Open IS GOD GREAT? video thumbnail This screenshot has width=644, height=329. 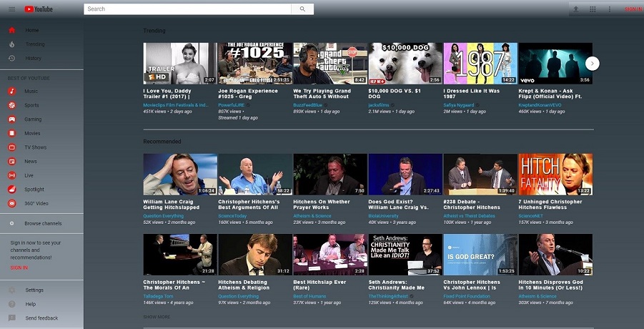click(480, 254)
